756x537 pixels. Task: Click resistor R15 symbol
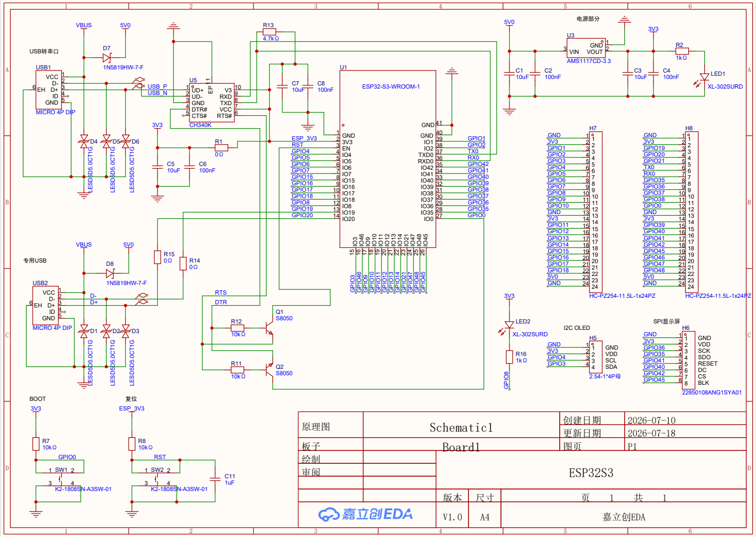[x=157, y=257]
